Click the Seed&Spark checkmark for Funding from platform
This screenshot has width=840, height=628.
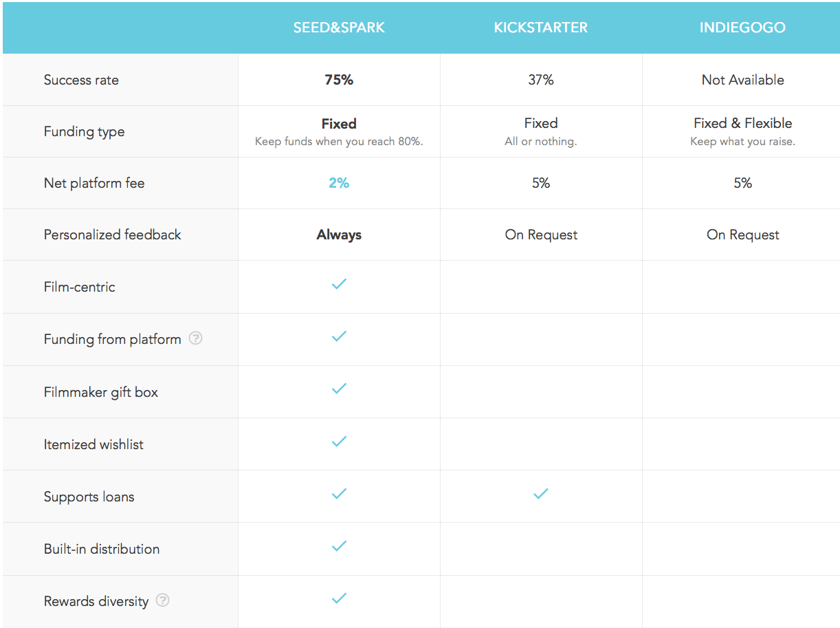point(339,336)
